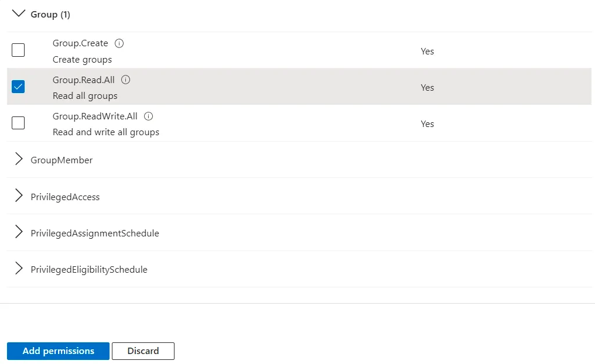Expand the PrivilegedAssignmentSchedule section

pos(18,232)
